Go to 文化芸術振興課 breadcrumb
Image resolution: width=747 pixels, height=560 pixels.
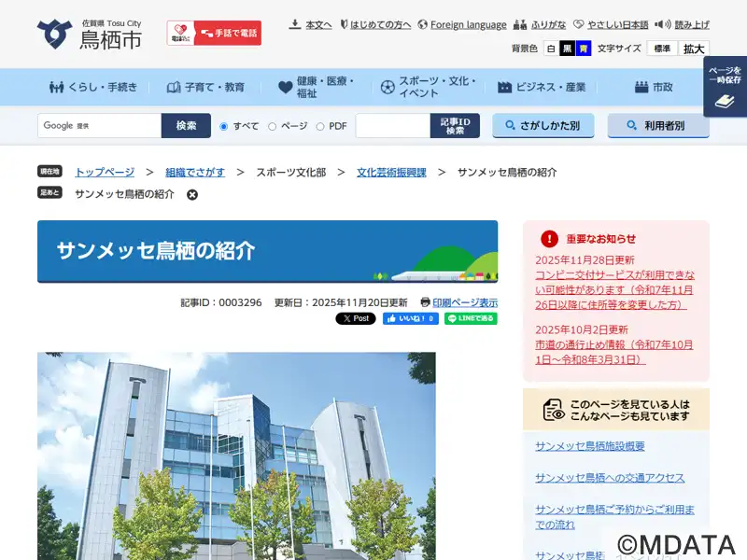[x=391, y=173]
